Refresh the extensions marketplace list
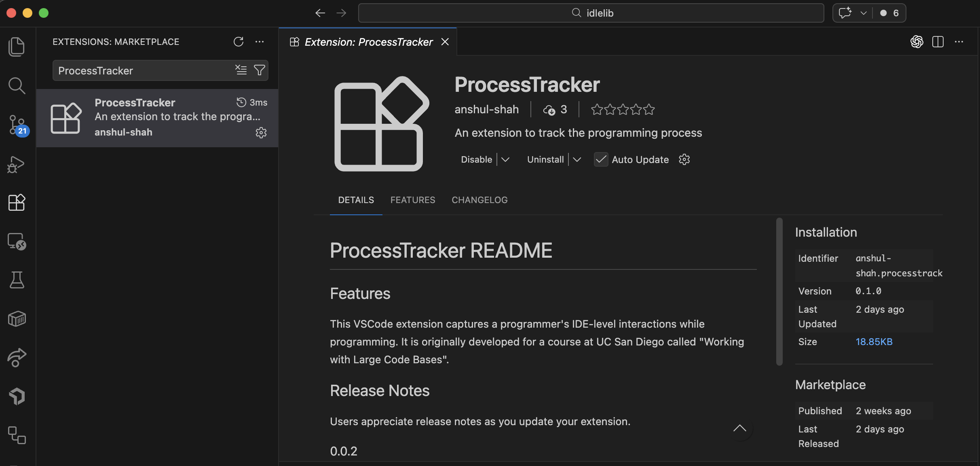This screenshot has width=980, height=466. pos(239,42)
